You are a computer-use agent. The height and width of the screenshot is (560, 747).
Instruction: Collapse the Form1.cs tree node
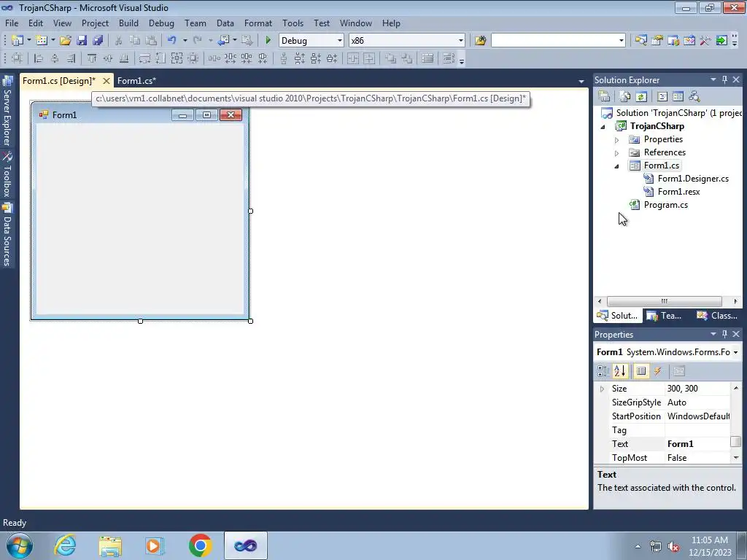pos(616,166)
